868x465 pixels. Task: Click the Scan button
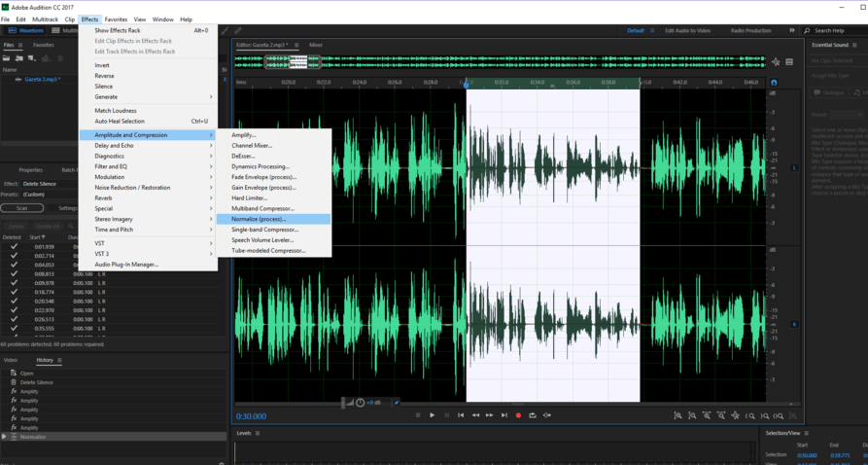coord(22,208)
